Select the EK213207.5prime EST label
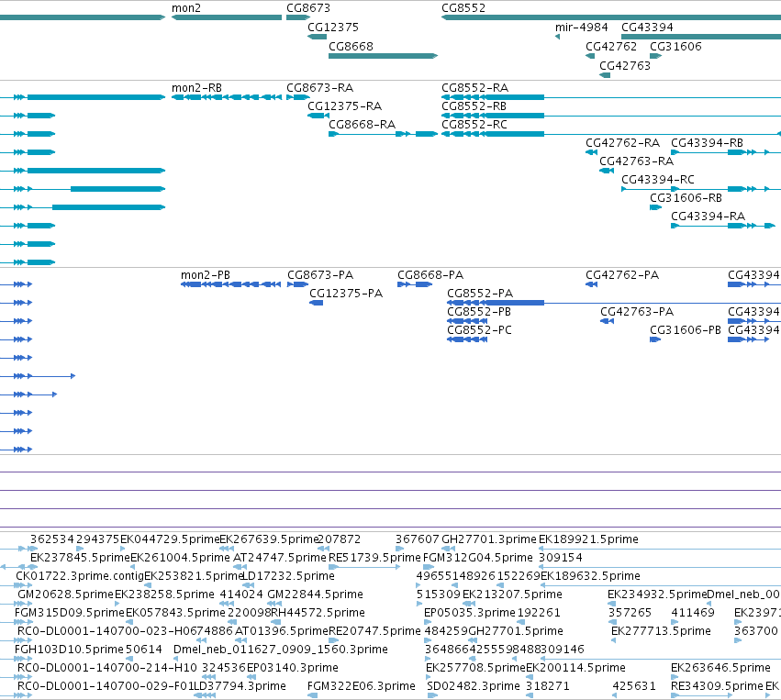Screen dimensions: 781x700 tap(512, 594)
